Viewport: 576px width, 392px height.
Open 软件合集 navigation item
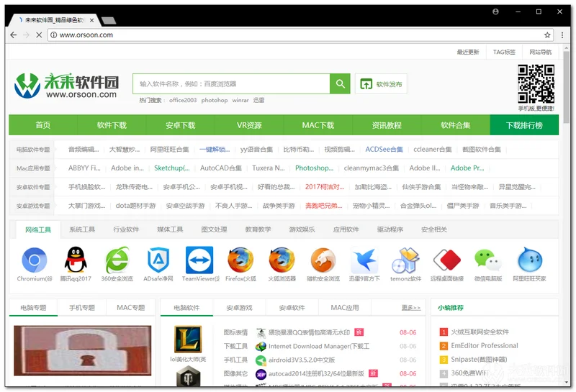pos(456,125)
